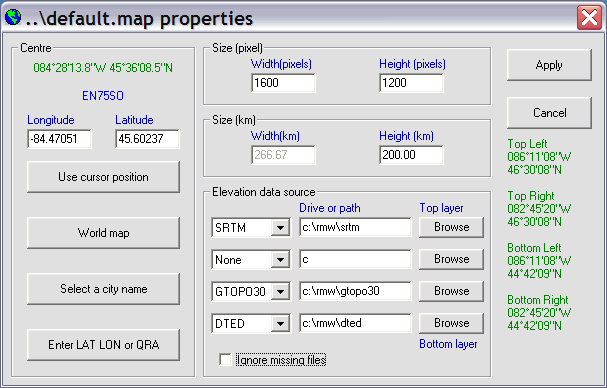Close the default.map properties dialog
The height and width of the screenshot is (388, 607).
click(x=589, y=17)
